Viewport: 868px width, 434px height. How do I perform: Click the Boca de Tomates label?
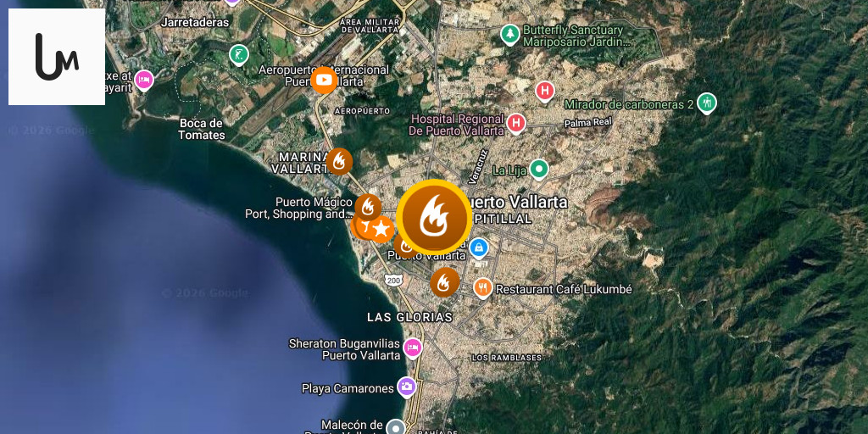coord(202,129)
